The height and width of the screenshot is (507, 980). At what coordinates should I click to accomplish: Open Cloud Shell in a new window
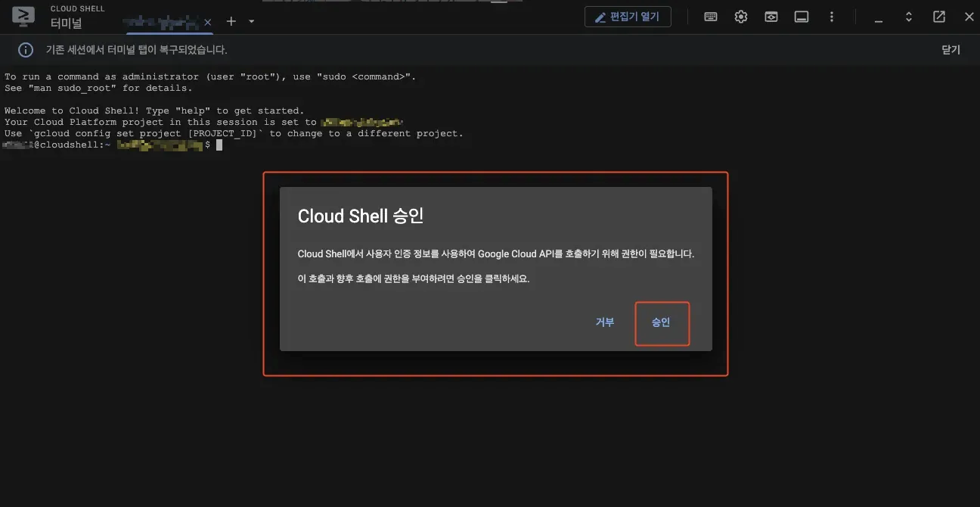coord(939,17)
